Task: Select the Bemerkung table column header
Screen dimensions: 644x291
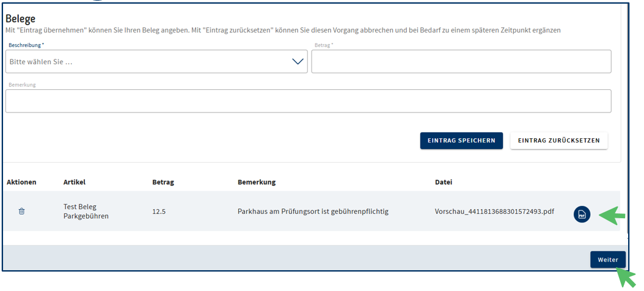Action: tap(257, 182)
